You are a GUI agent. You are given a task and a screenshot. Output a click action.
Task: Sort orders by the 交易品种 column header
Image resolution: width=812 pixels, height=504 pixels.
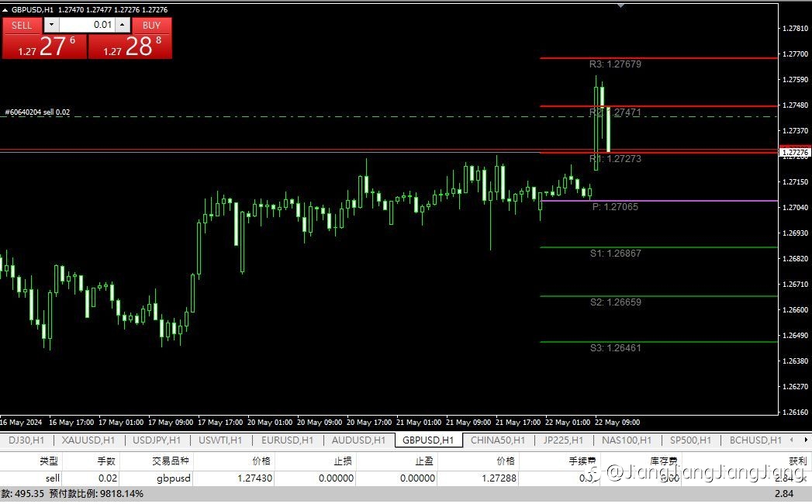coord(171,461)
